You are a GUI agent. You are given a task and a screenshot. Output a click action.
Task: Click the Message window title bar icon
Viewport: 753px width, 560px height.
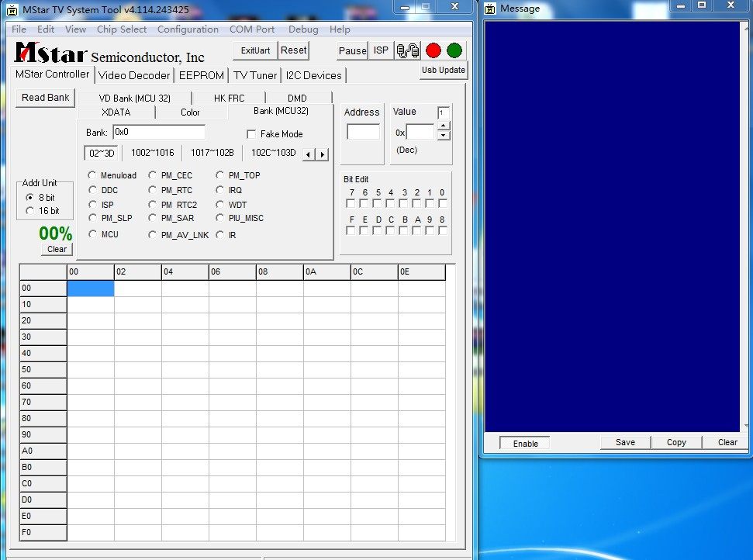pyautogui.click(x=489, y=9)
